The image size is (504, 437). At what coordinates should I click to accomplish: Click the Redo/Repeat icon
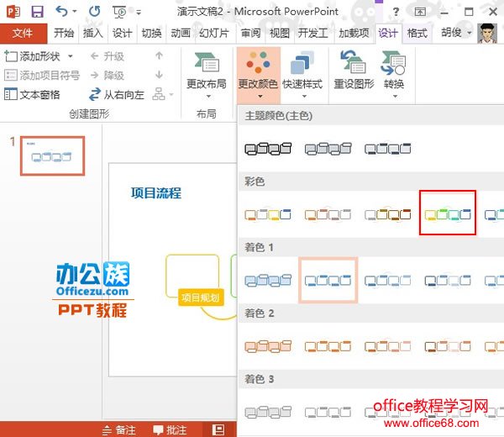click(x=94, y=12)
